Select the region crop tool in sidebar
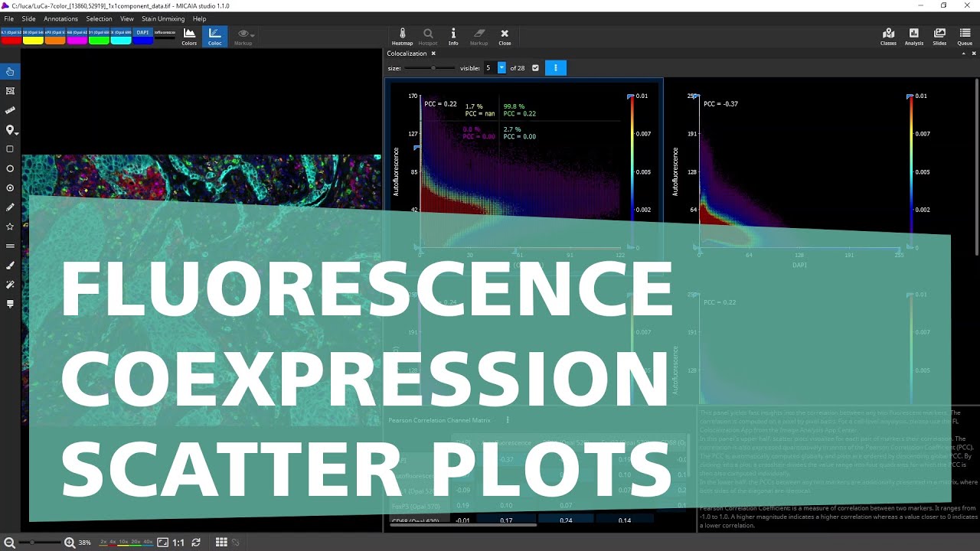The image size is (980, 551). pyautogui.click(x=10, y=91)
